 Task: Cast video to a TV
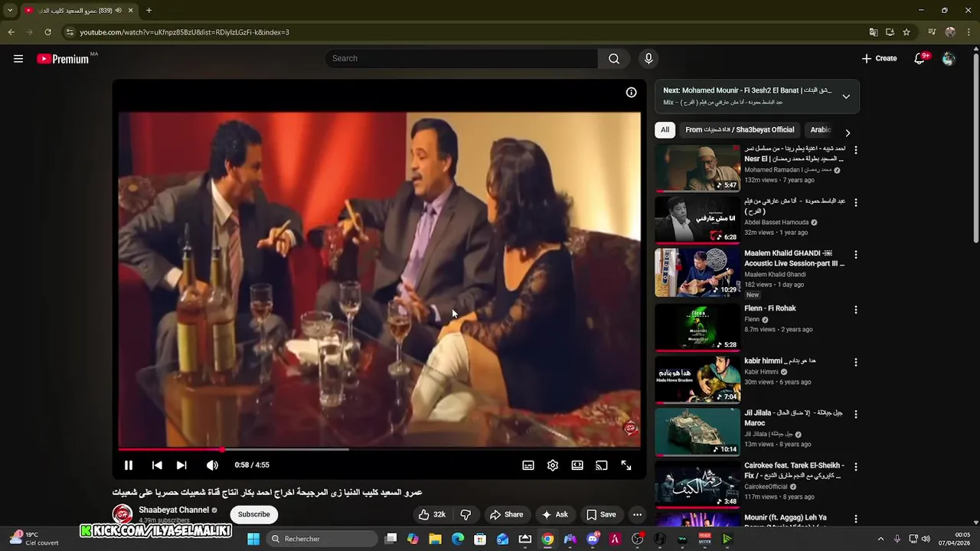click(602, 465)
